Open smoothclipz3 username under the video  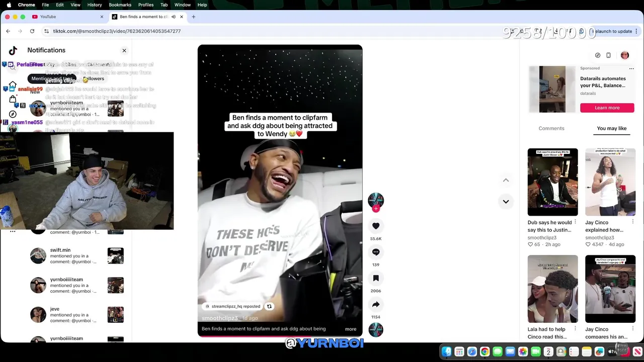[219, 318]
